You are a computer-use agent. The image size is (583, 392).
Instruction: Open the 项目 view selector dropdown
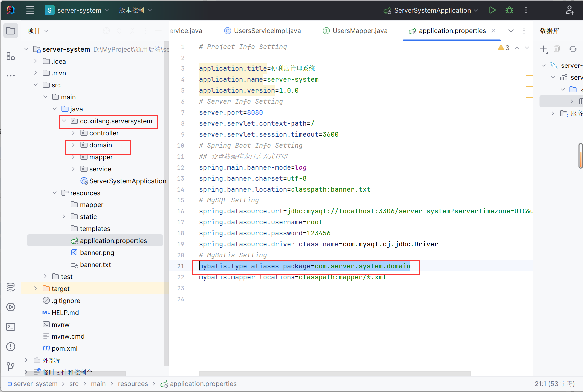(38, 31)
